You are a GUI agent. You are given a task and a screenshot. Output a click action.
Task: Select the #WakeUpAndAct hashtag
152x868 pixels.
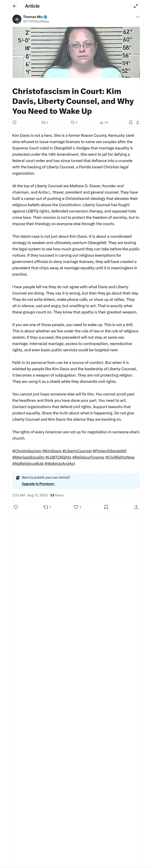pyautogui.click(x=60, y=463)
